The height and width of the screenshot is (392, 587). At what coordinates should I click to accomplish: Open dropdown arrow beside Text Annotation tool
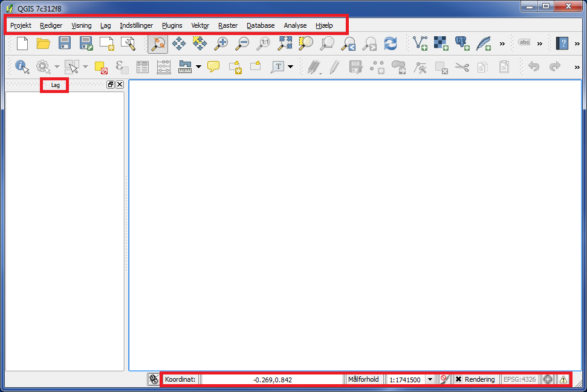(x=291, y=67)
